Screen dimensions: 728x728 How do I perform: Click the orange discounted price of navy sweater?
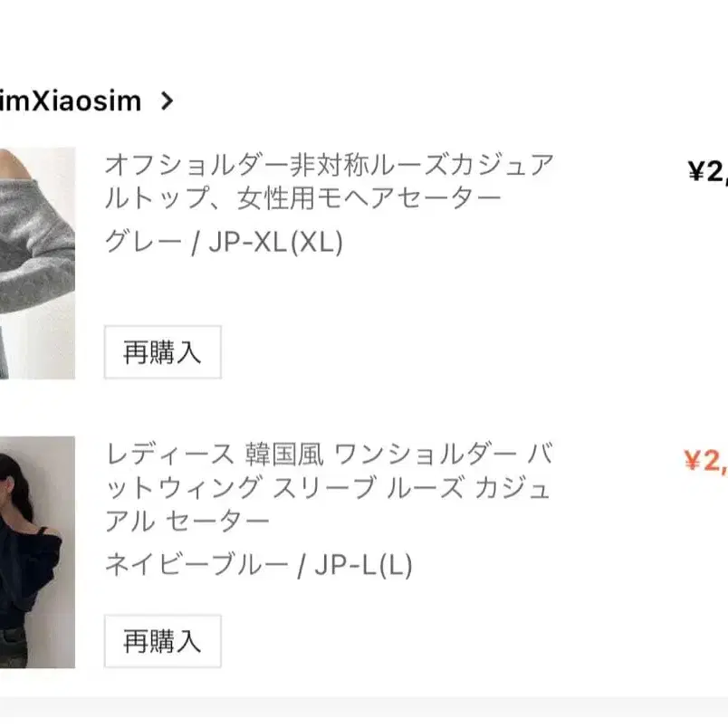point(705,461)
